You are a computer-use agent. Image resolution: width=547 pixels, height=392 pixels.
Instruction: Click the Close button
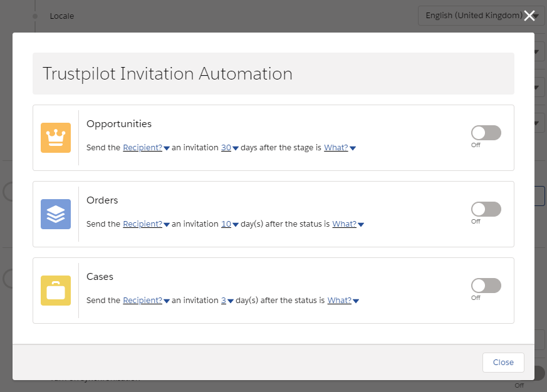coord(503,362)
